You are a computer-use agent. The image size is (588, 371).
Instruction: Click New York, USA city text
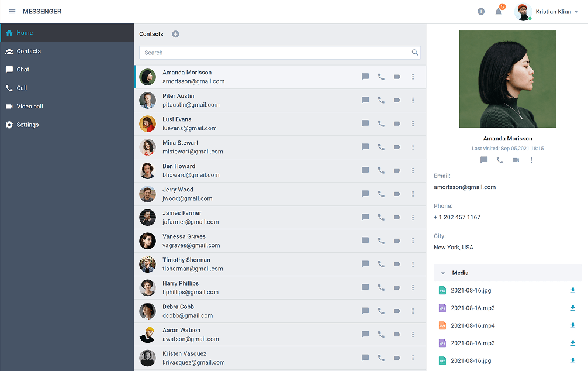[454, 247]
